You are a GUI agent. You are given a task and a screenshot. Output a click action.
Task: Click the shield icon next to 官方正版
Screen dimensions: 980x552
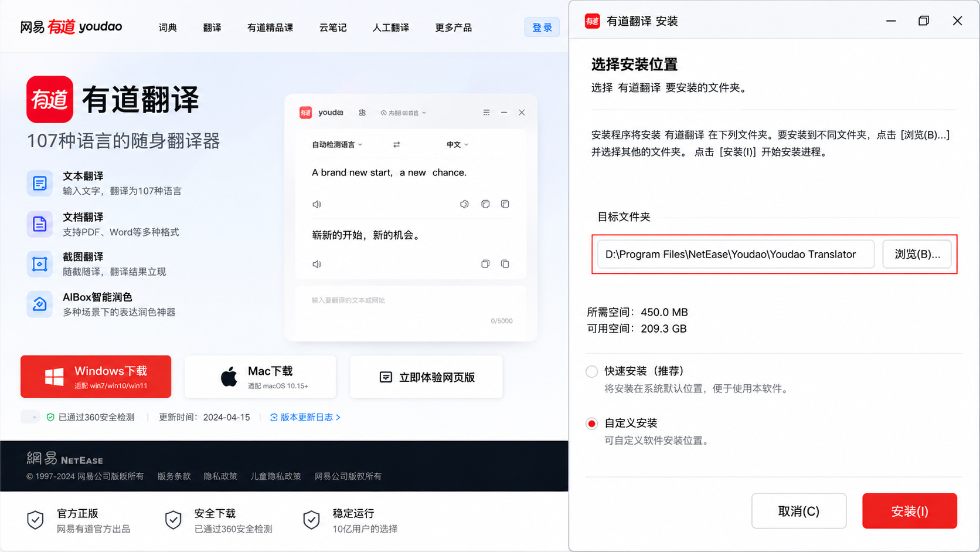click(35, 520)
